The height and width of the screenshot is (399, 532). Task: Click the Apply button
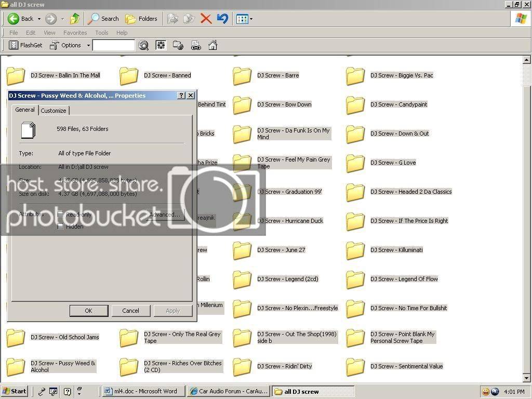tap(173, 311)
